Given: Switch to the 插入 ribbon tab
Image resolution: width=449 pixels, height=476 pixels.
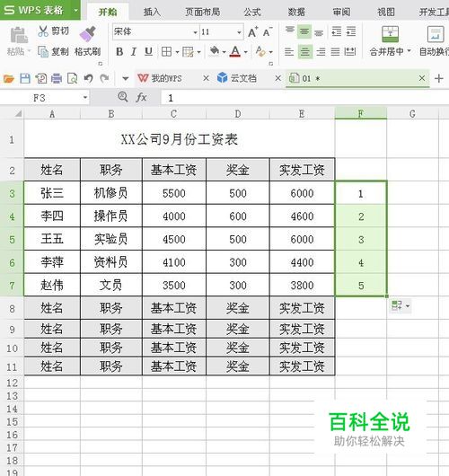Looking at the screenshot, I should [x=152, y=12].
